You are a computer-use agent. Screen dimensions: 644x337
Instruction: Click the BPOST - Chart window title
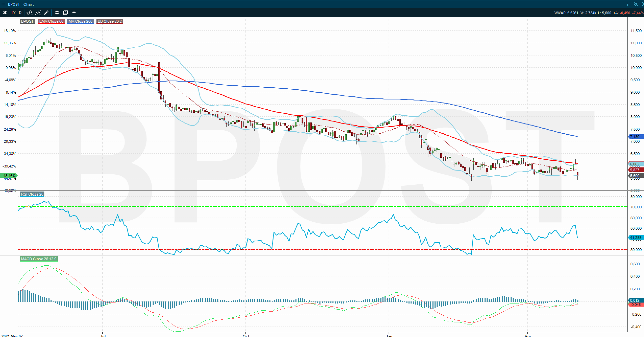[21, 4]
